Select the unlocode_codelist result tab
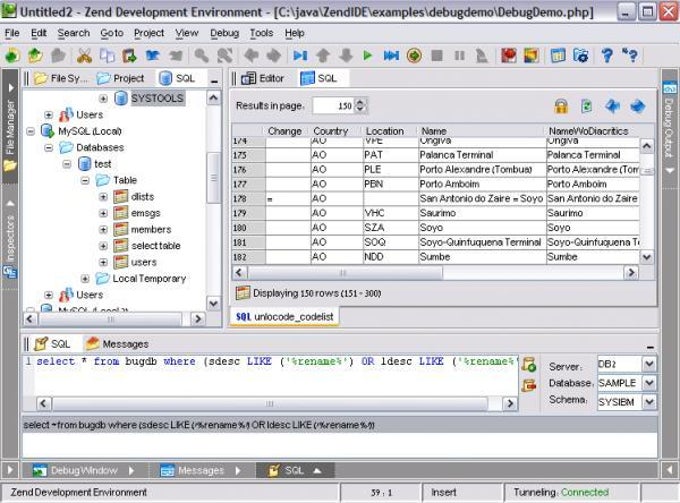 284,317
